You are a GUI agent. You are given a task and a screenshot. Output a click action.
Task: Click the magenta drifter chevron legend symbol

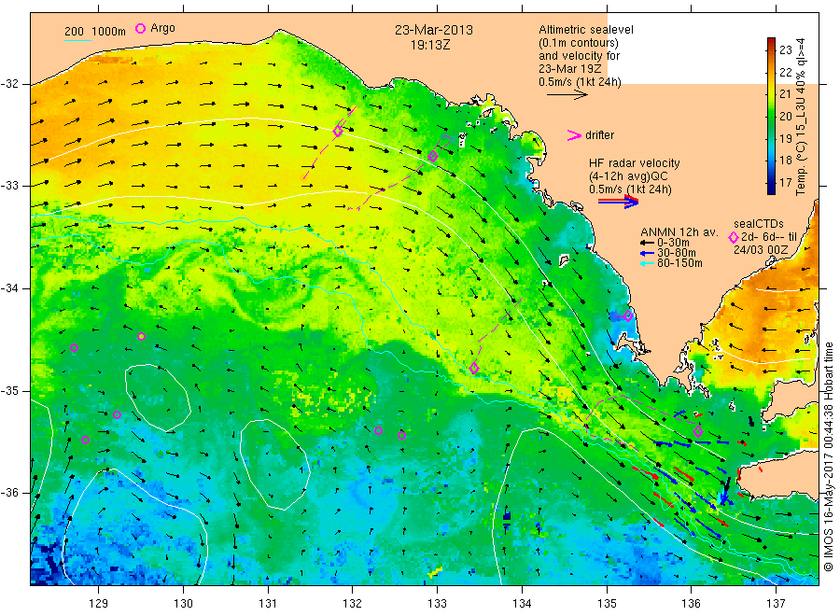574,135
